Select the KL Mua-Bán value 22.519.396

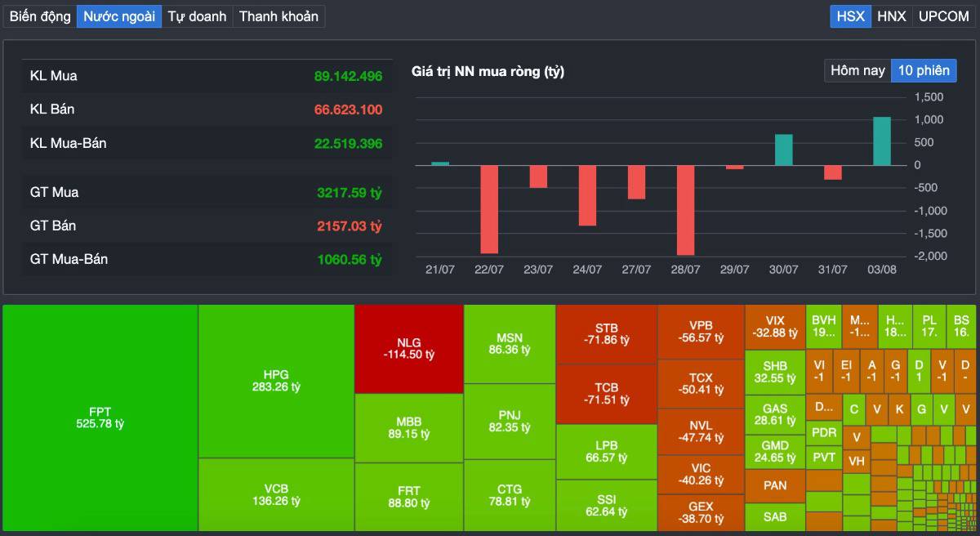click(x=348, y=144)
